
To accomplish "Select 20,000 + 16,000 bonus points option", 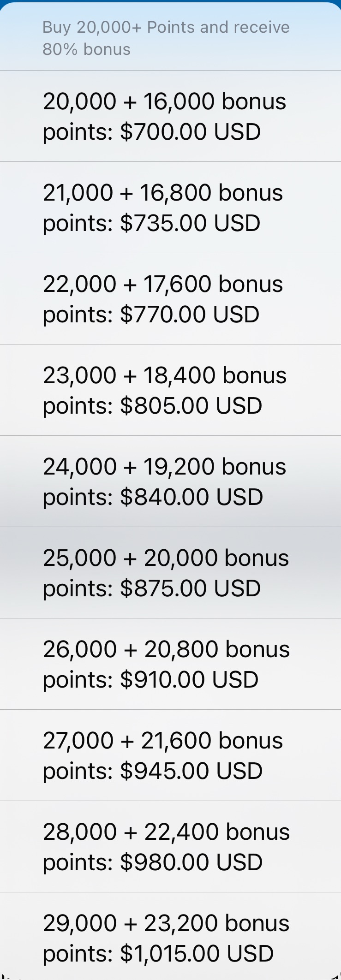I will click(170, 116).
